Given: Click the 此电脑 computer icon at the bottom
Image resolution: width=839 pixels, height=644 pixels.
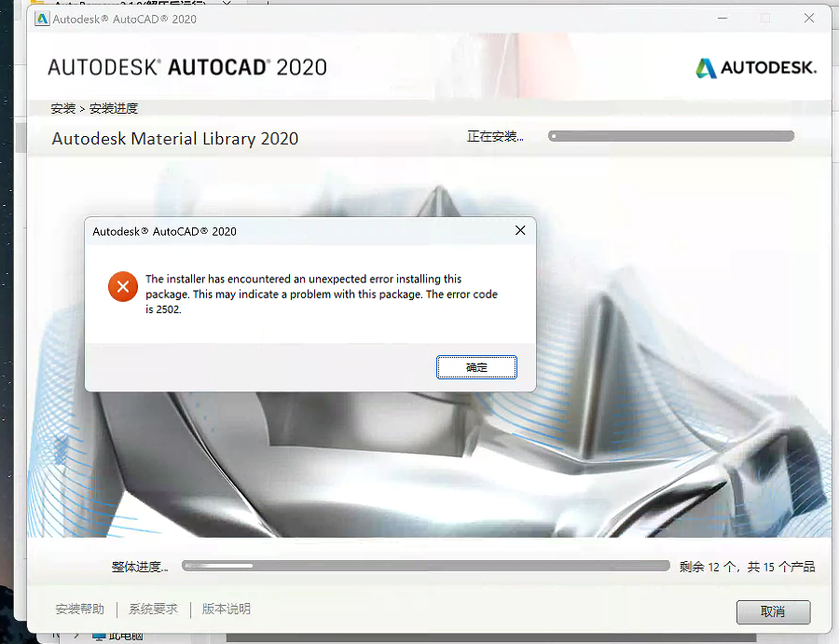Looking at the screenshot, I should 99,637.
